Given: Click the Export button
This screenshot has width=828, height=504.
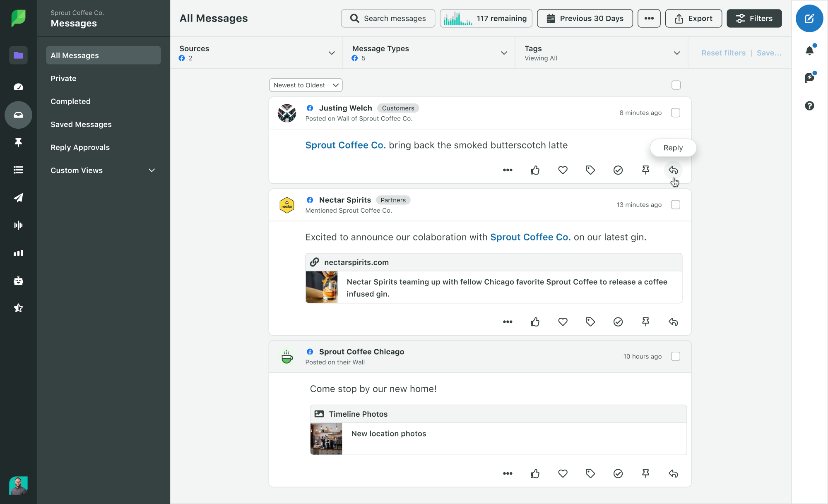Looking at the screenshot, I should (x=693, y=18).
